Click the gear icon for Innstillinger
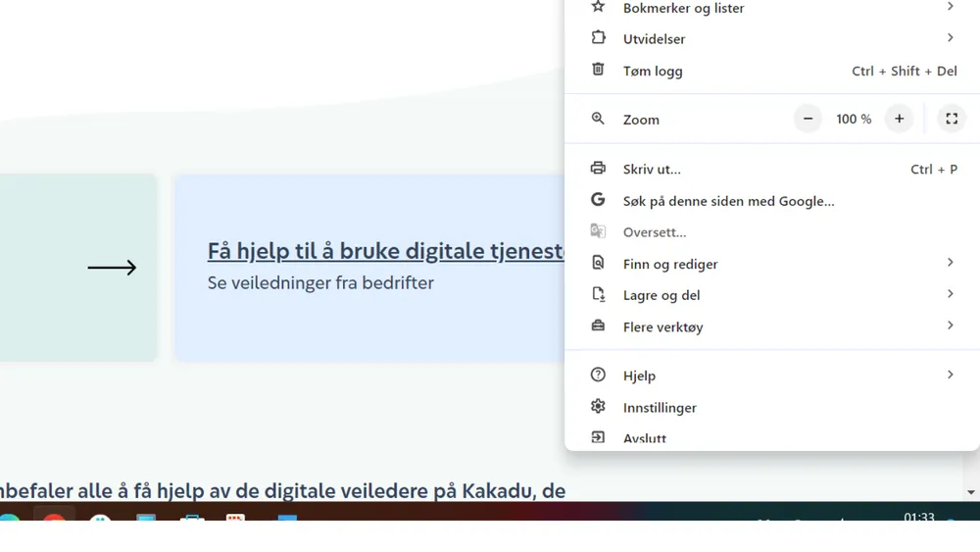This screenshot has width=980, height=552. point(598,407)
